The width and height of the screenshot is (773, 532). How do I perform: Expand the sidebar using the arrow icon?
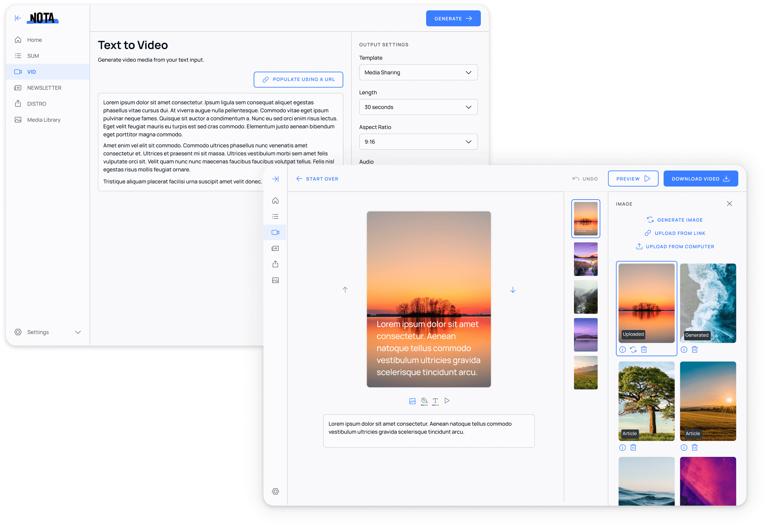(x=275, y=179)
